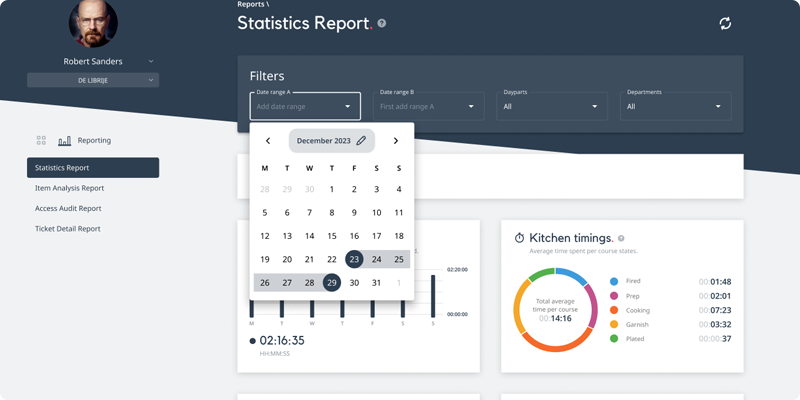Viewport: 800px width, 400px height.
Task: Click the green Plated legend dot
Action: pyautogui.click(x=614, y=339)
